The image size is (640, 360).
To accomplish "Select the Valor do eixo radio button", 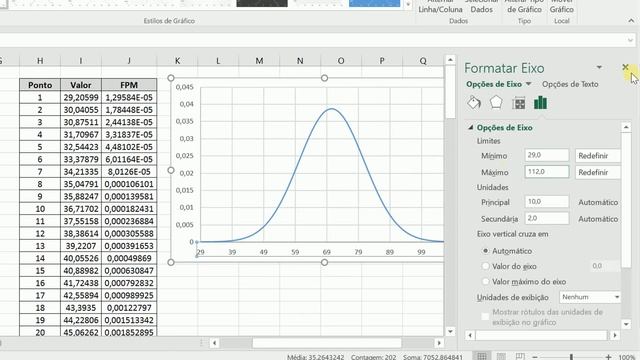I will pos(485,266).
